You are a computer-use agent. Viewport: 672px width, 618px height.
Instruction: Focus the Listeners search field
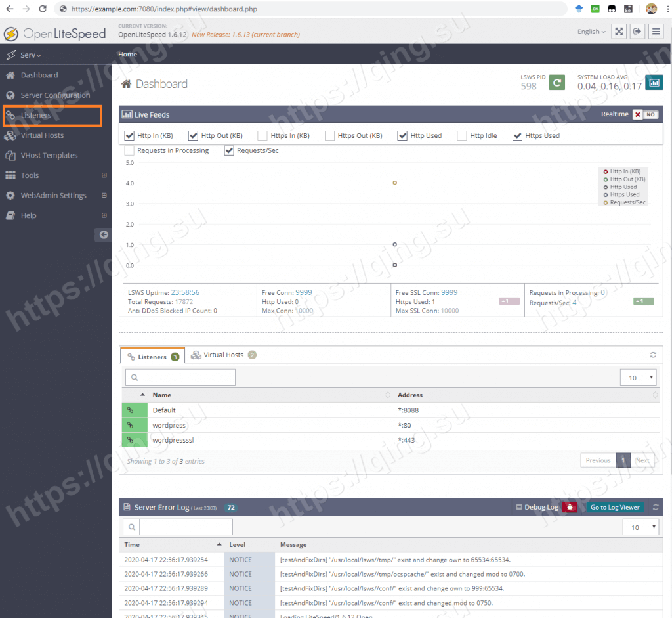point(188,378)
